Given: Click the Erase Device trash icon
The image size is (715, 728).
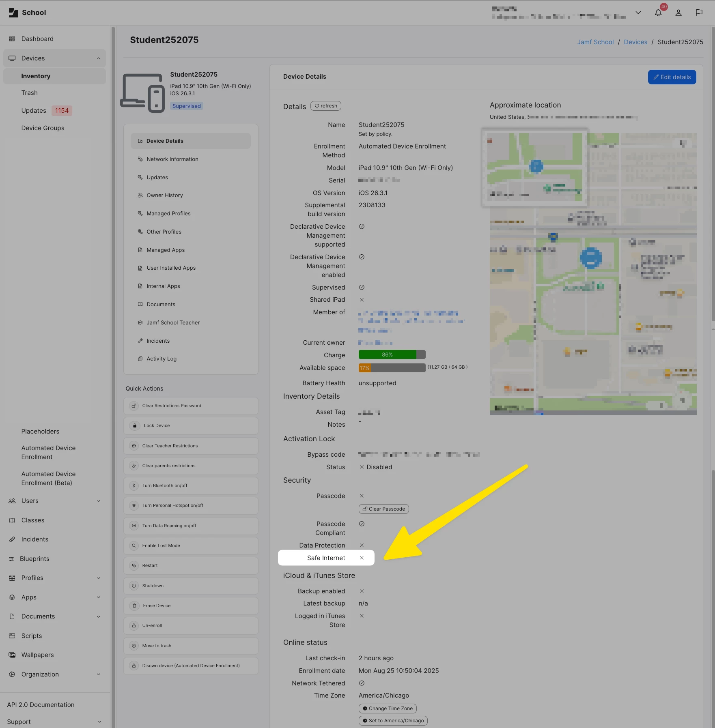Looking at the screenshot, I should 134,606.
